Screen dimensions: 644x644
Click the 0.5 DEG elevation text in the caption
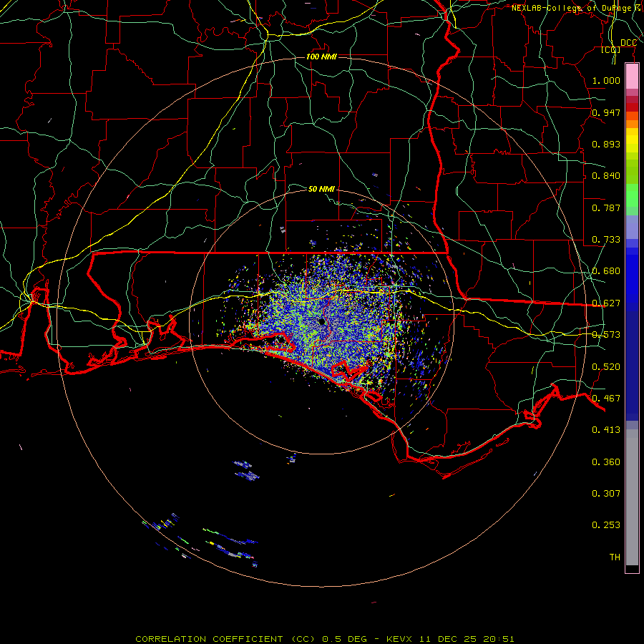(344, 639)
